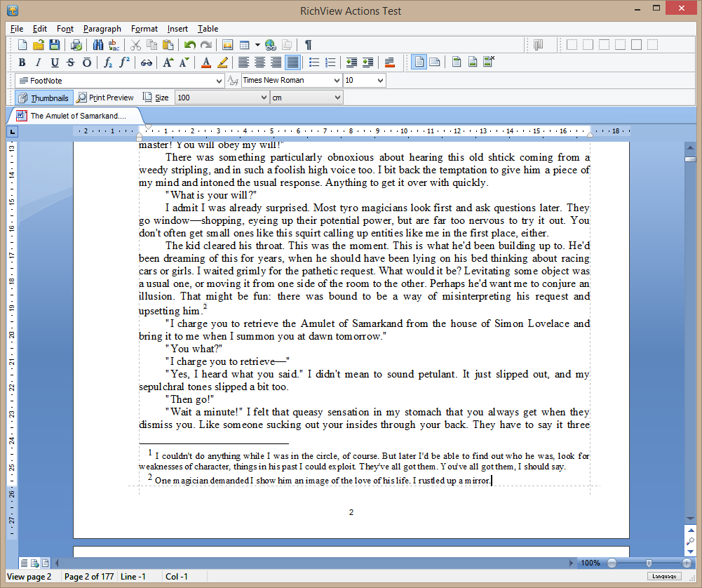Open the Font menu
Image resolution: width=702 pixels, height=588 pixels.
coord(65,29)
